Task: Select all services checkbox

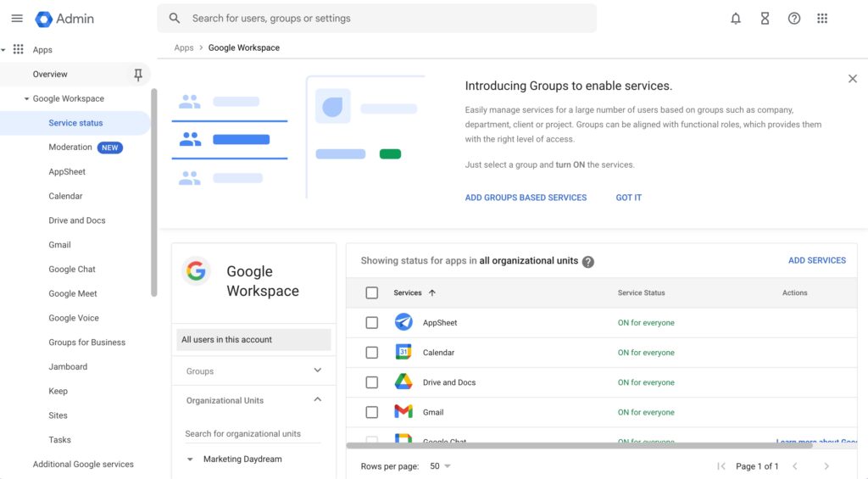Action: tap(372, 292)
